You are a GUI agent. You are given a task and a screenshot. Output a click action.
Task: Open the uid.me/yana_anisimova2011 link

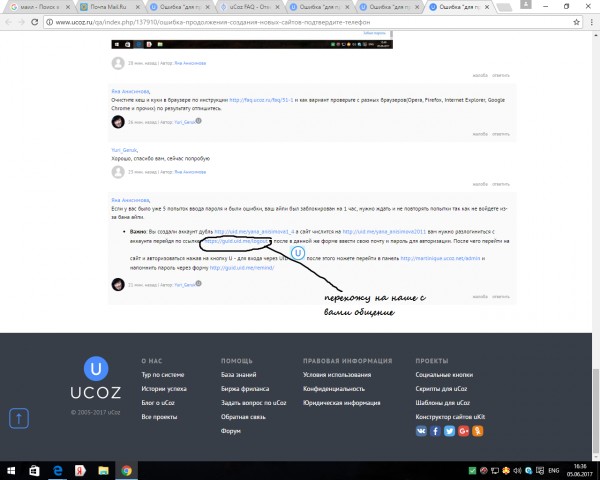point(384,232)
